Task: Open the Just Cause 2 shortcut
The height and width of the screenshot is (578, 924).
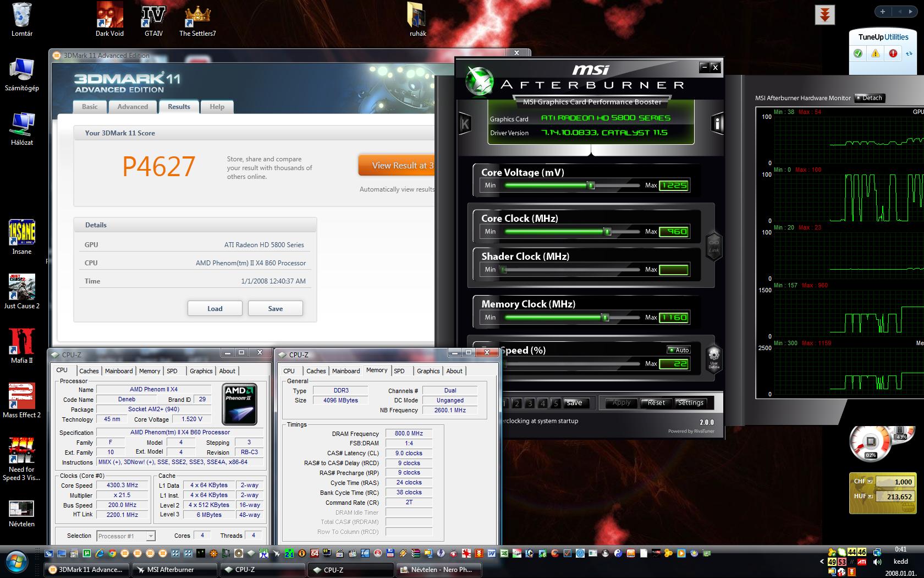Action: (x=22, y=292)
